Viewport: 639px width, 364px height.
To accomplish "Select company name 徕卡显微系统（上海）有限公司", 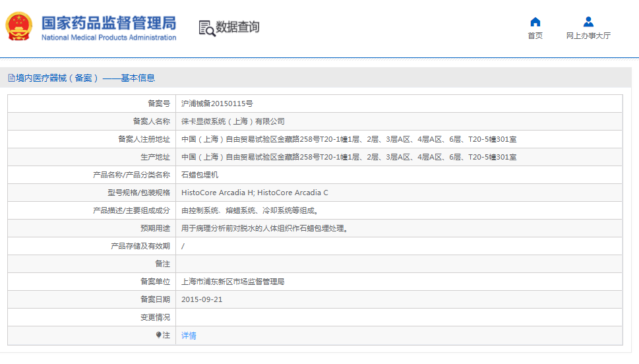I will 233,121.
